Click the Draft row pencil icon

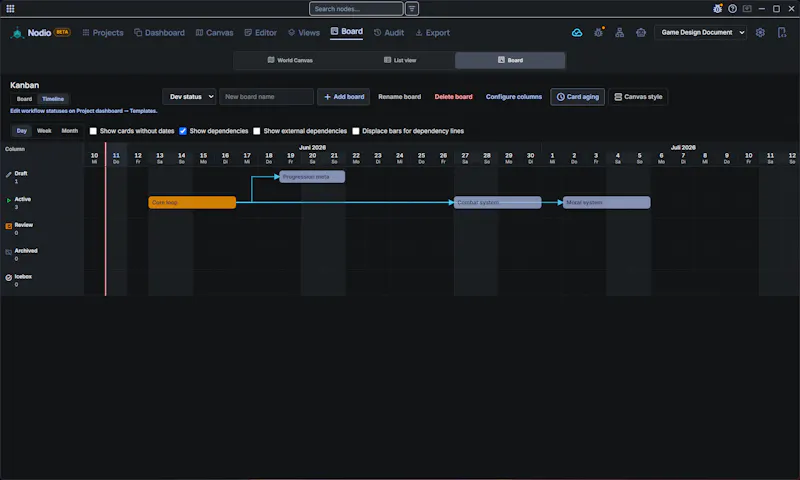[x=8, y=174]
